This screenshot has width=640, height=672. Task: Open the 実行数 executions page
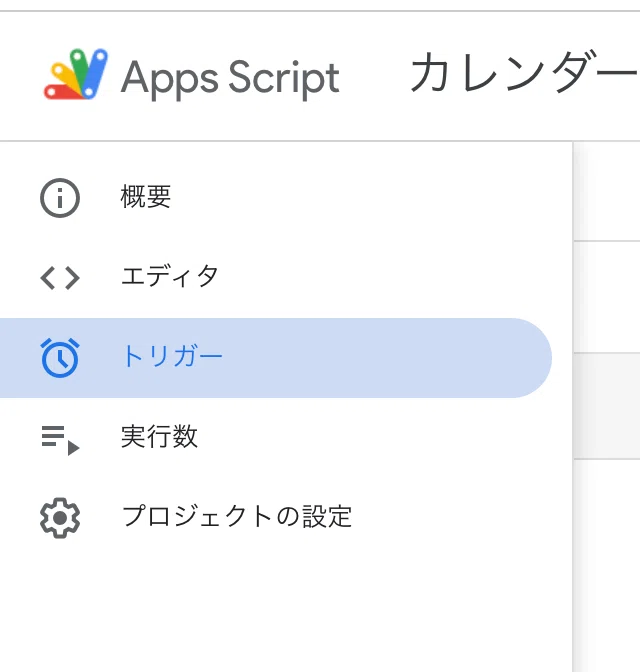click(x=159, y=437)
